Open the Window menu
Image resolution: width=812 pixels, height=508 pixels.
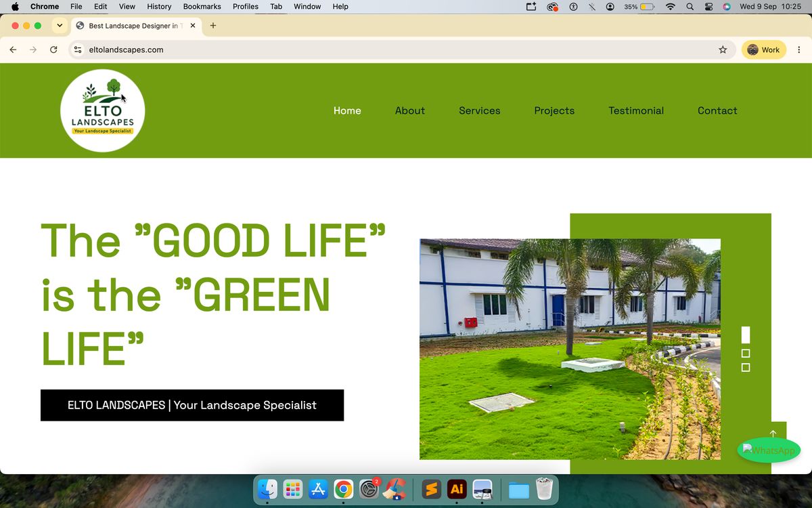(x=307, y=7)
